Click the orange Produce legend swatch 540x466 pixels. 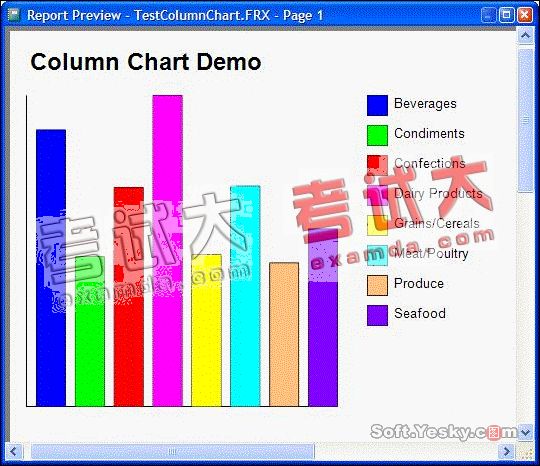377,285
